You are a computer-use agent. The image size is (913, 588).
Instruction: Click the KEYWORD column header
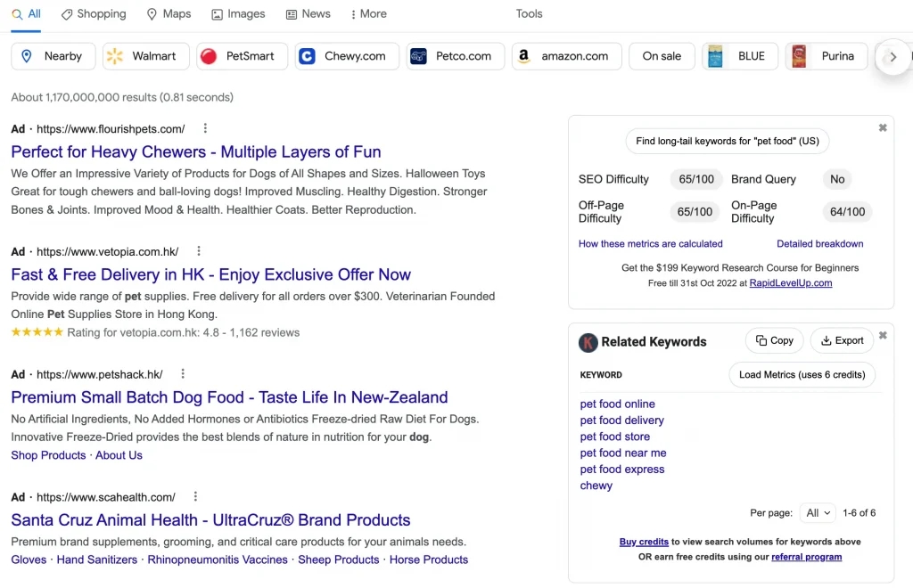pos(601,375)
